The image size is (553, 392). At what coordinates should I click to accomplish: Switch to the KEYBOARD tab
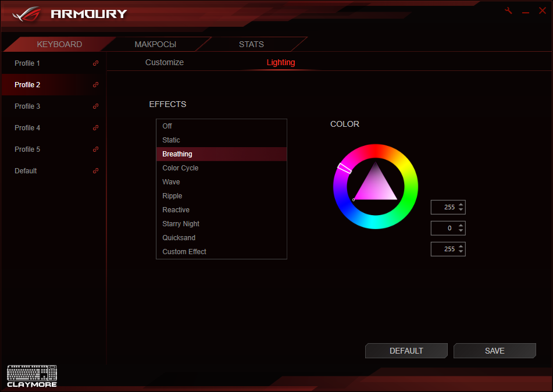pos(59,44)
